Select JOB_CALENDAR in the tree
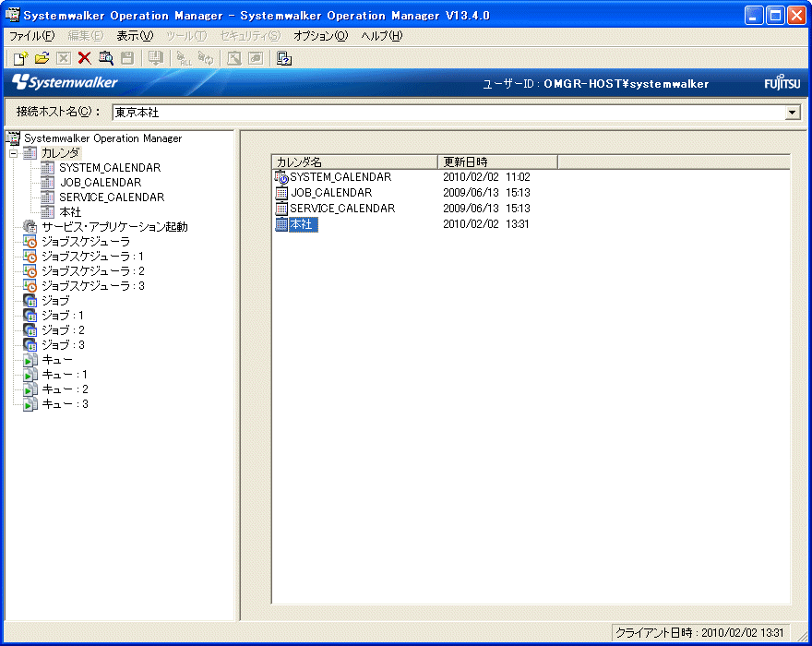The height and width of the screenshot is (646, 812). pos(101,183)
